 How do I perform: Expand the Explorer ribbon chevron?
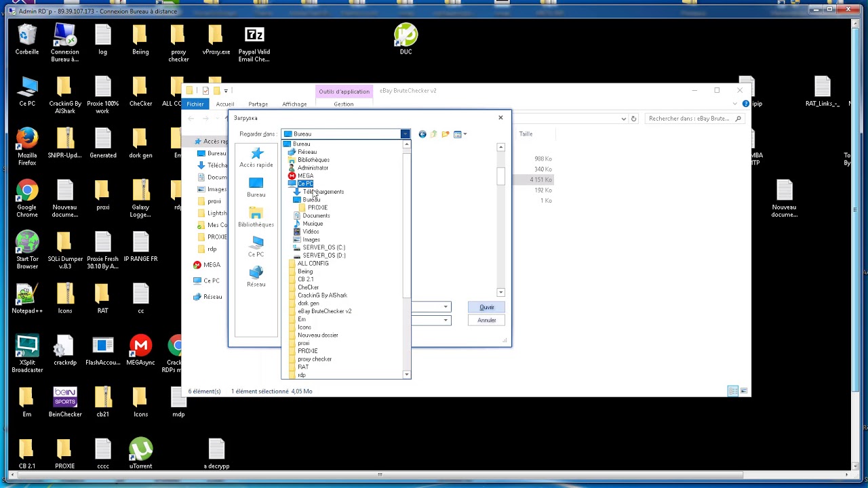click(735, 104)
